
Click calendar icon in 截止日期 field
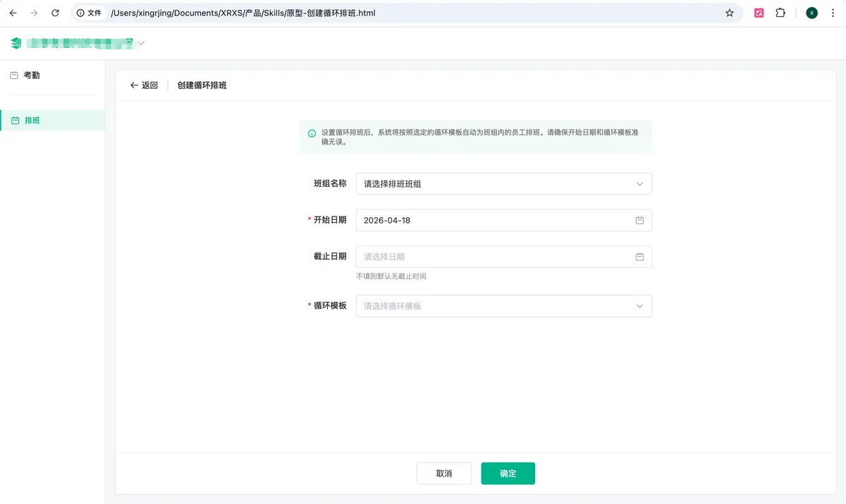point(639,257)
